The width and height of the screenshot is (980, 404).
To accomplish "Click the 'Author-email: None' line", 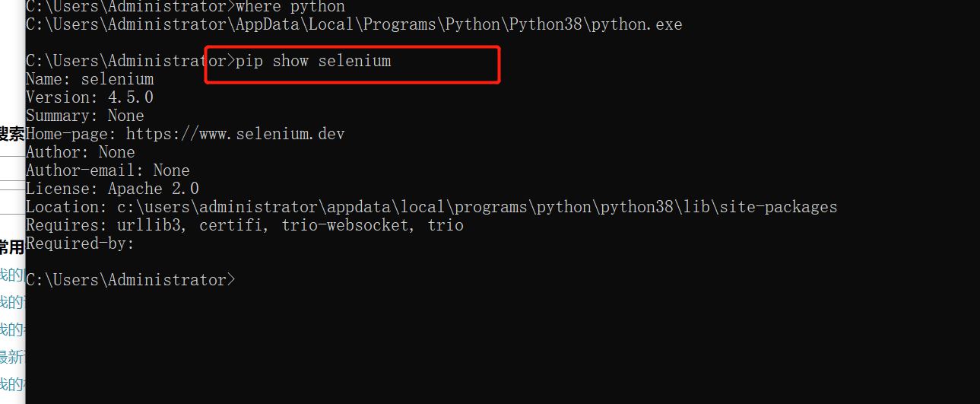I will (x=108, y=170).
